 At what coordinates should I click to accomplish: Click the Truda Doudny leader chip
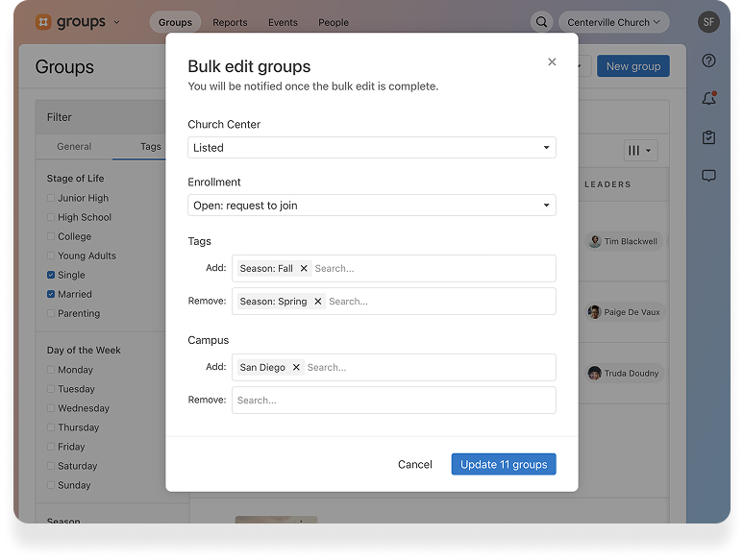(x=625, y=374)
